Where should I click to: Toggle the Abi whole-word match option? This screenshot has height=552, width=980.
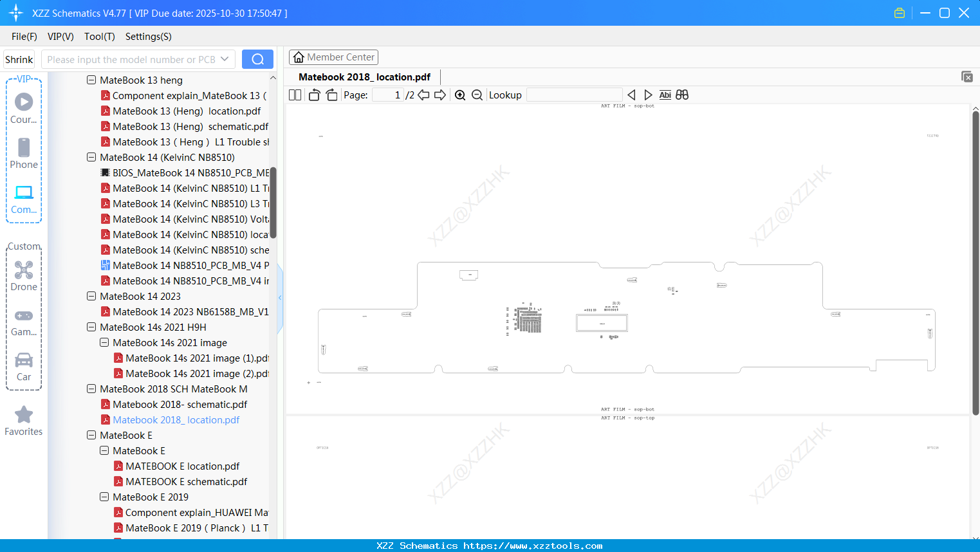665,95
